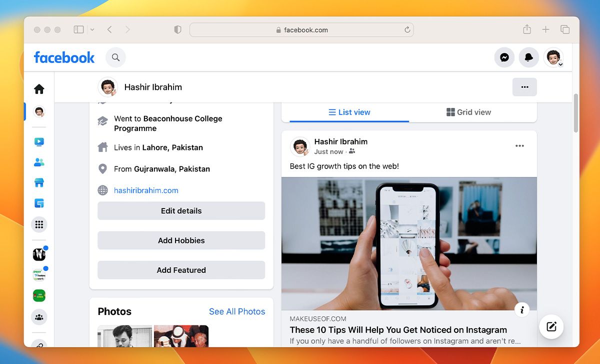The width and height of the screenshot is (600, 364).
Task: Open See All Photos link
Action: tap(237, 311)
